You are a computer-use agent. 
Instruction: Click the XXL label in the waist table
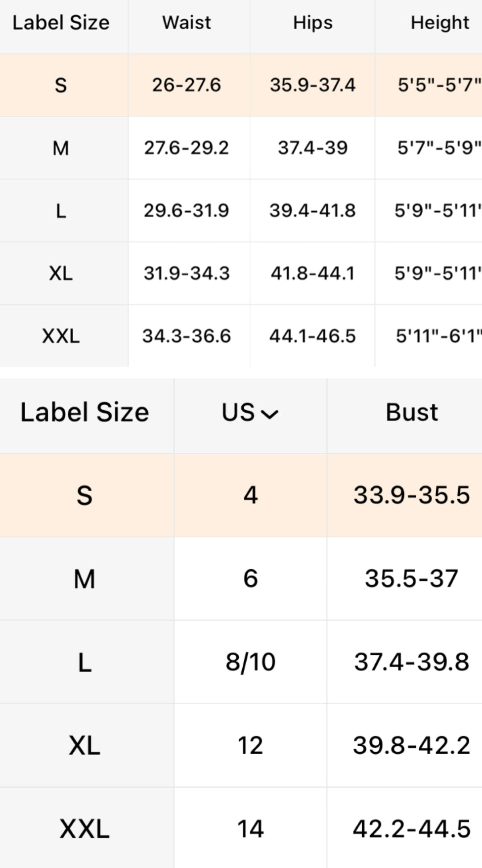coord(61,336)
